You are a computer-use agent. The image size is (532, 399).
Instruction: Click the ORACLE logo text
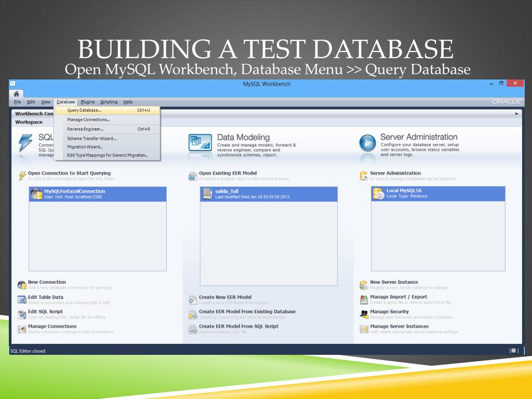pos(506,102)
